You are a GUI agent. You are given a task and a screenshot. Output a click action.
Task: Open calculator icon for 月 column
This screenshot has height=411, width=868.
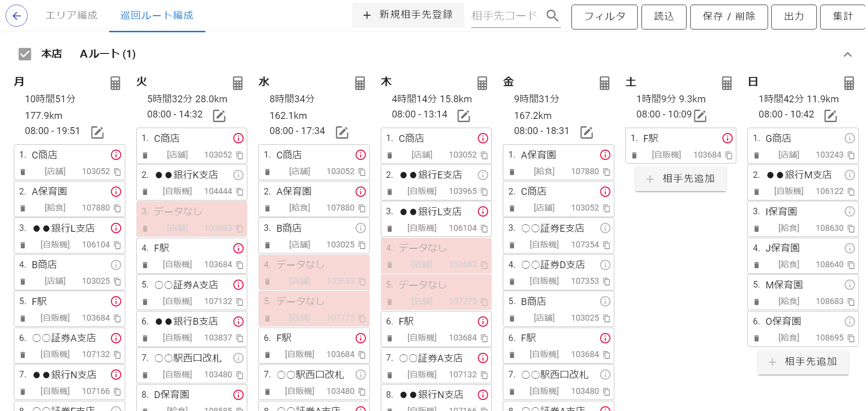tap(115, 83)
